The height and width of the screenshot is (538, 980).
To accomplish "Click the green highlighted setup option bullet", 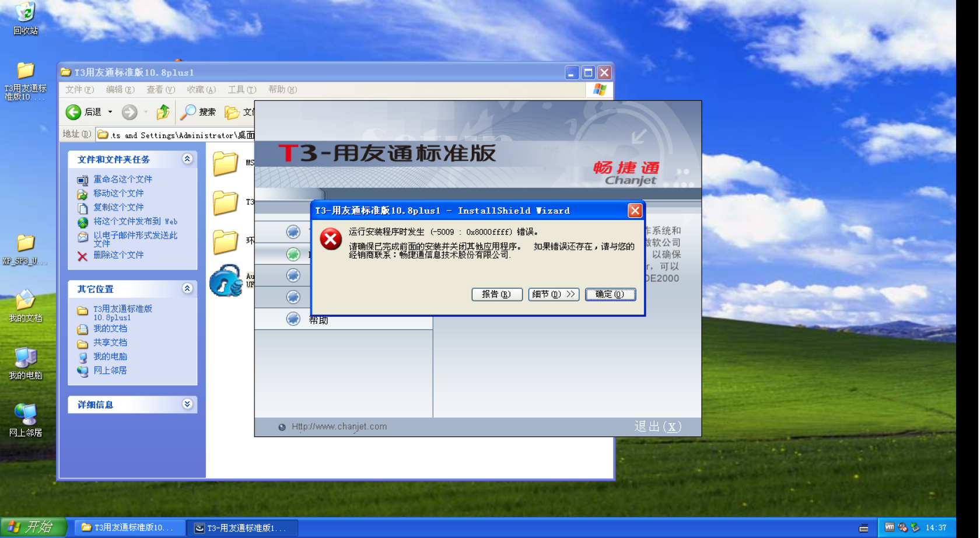I will [x=293, y=254].
